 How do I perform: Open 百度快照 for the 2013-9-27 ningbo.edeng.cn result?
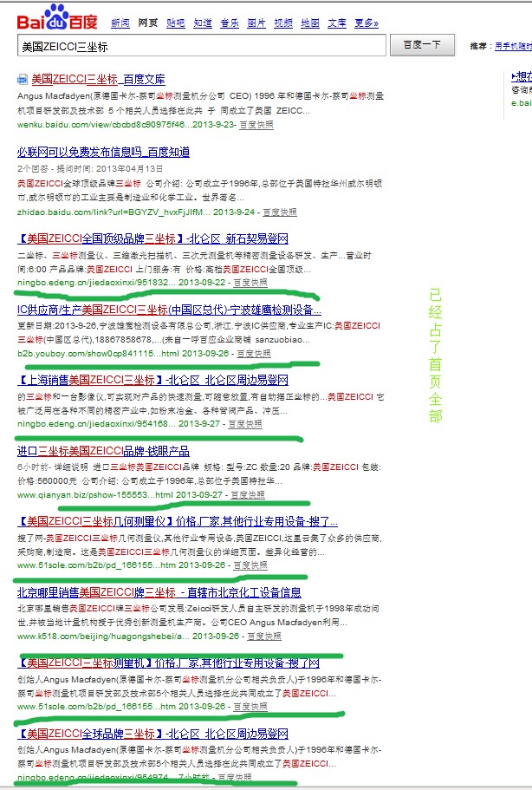pos(245,424)
